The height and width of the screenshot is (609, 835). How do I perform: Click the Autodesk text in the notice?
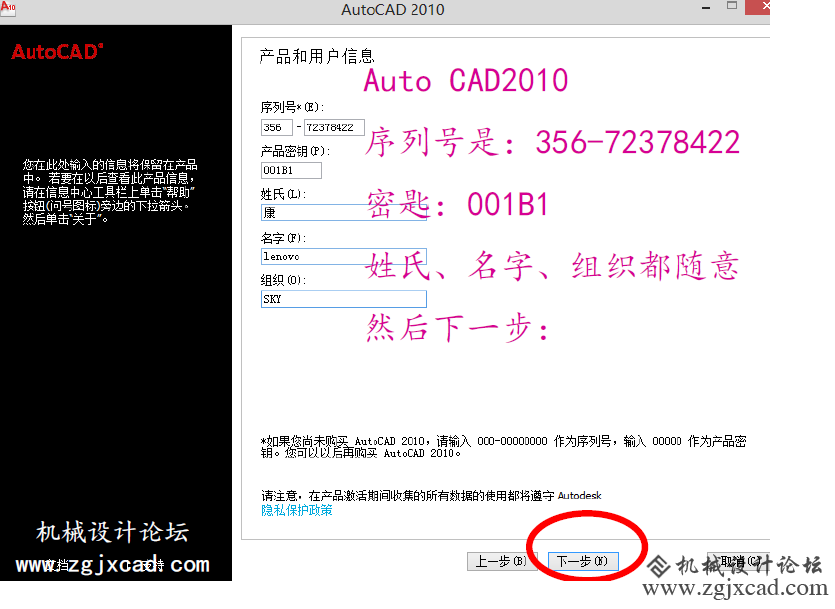[x=579, y=496]
